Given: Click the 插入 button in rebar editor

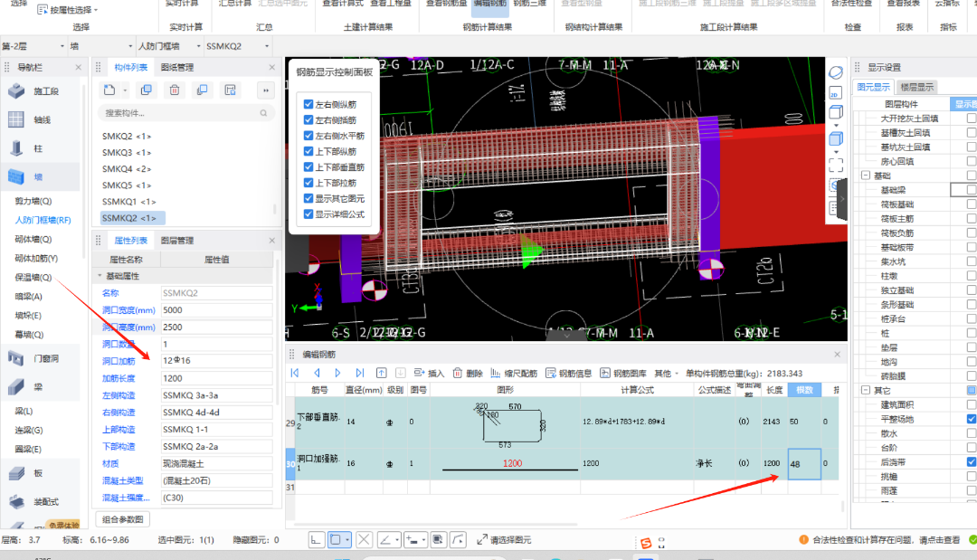Looking at the screenshot, I should 429,373.
